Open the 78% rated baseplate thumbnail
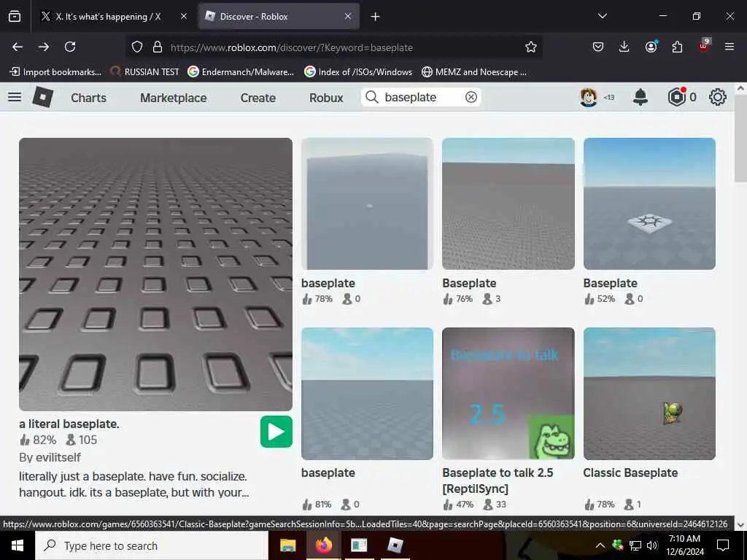This screenshot has width=747, height=560. pos(368,204)
